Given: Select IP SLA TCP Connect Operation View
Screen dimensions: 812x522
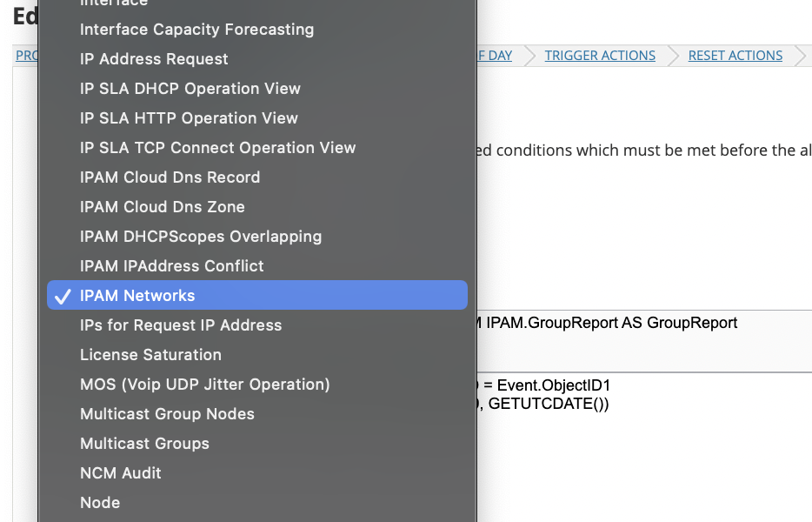Looking at the screenshot, I should (x=217, y=148).
